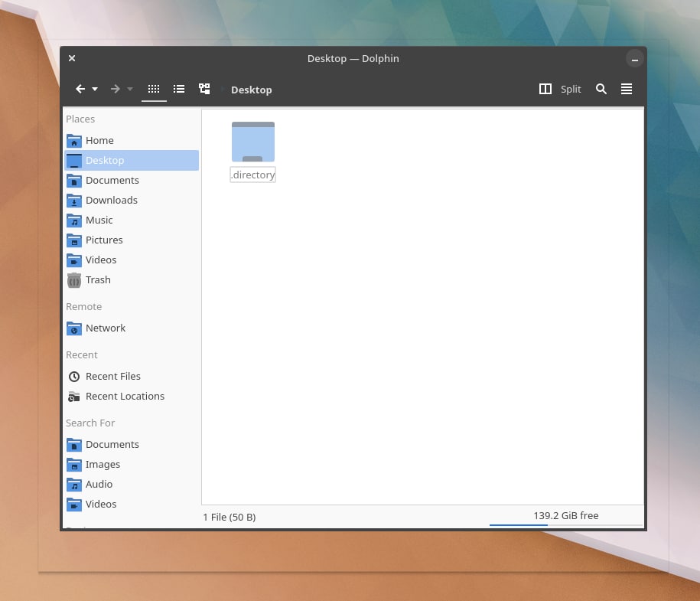This screenshot has width=700, height=601.
Task: Click the Recent Files clock icon
Action: point(74,377)
